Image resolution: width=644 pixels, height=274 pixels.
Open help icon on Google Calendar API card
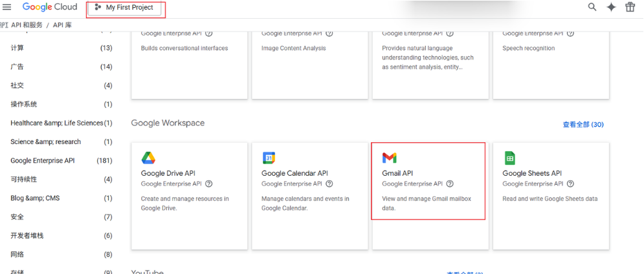point(329,184)
